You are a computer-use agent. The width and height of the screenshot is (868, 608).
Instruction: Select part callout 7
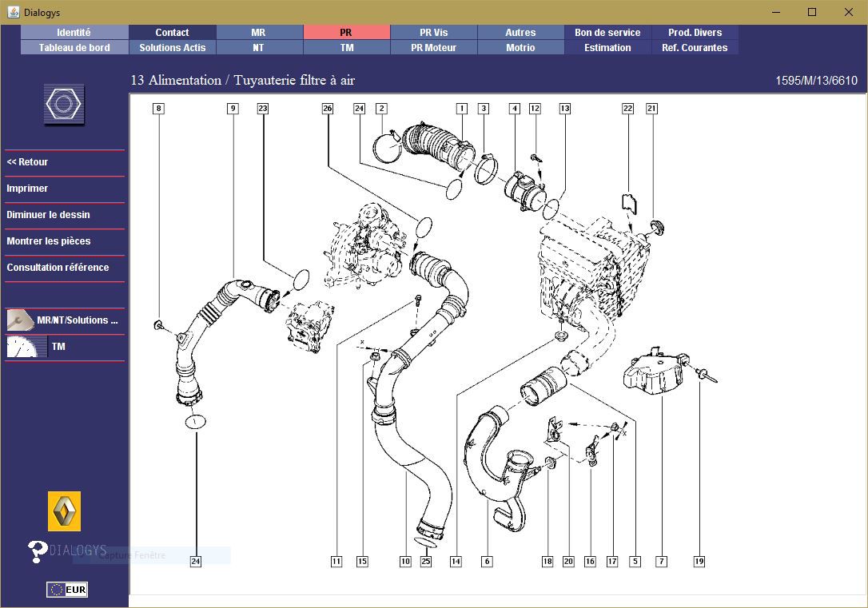click(x=662, y=562)
